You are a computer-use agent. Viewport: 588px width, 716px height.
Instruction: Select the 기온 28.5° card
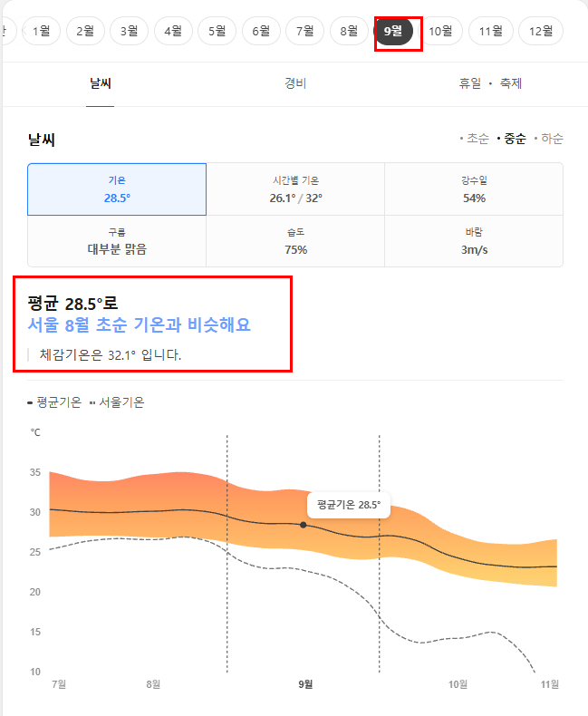click(117, 189)
